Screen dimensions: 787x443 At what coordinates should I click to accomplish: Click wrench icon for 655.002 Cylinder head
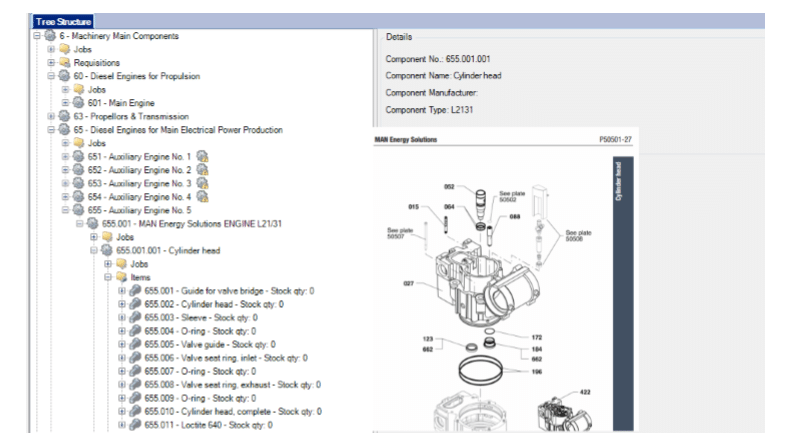coord(136,304)
